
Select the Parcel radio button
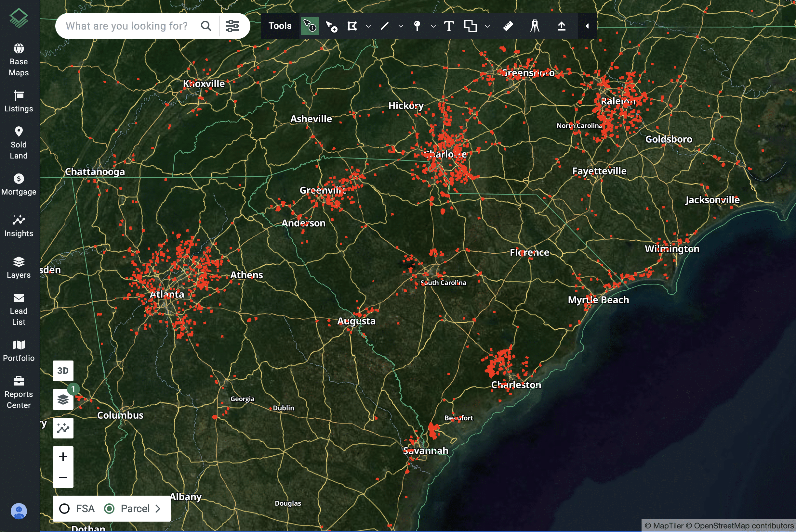point(110,508)
